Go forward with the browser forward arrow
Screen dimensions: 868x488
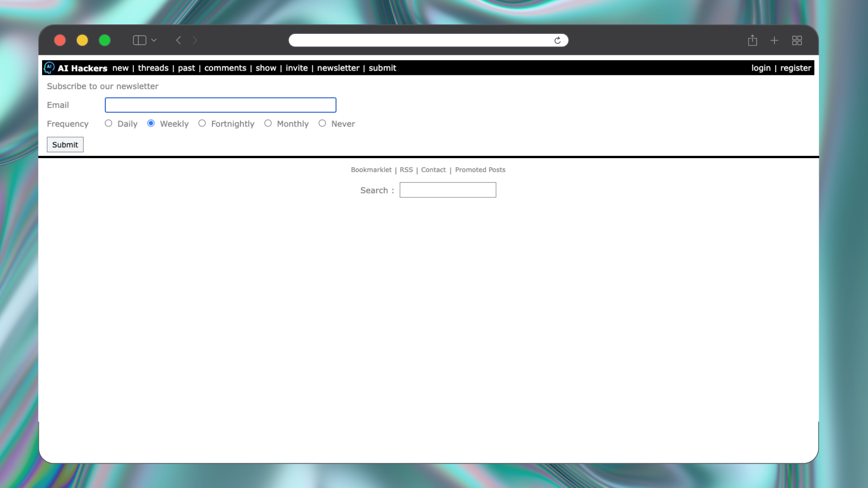pos(195,40)
